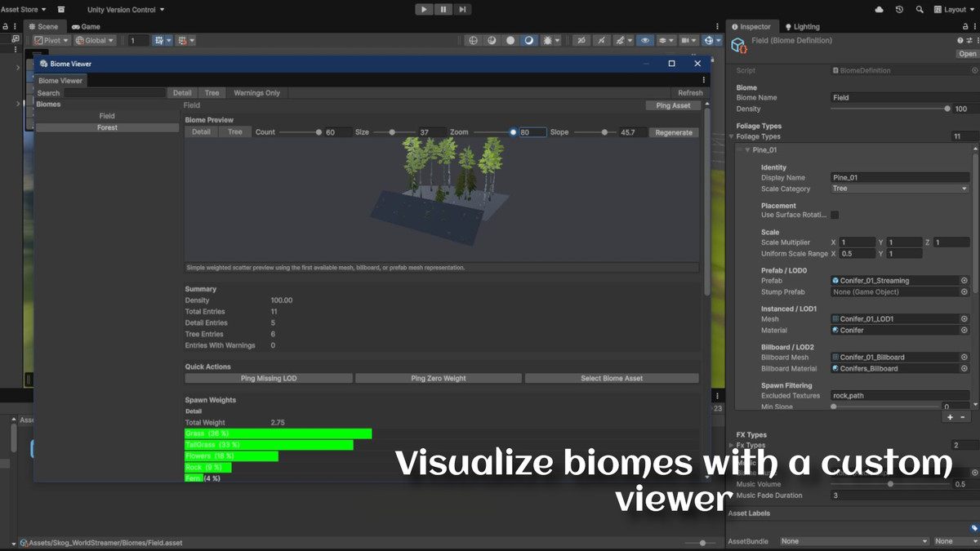Open the Biome Viewer tab options menu

(x=704, y=81)
